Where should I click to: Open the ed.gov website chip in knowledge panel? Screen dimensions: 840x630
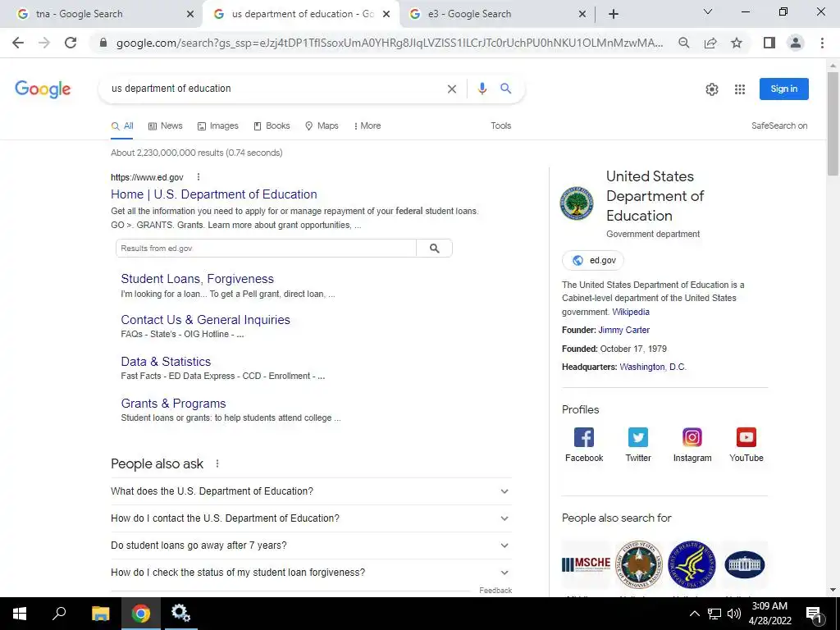tap(593, 260)
